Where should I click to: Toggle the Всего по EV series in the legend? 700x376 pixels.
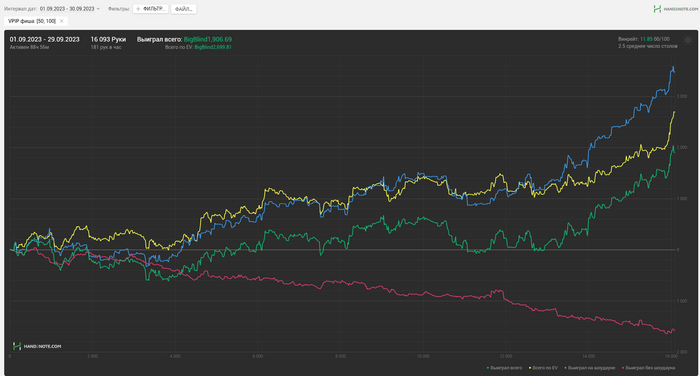click(x=543, y=368)
